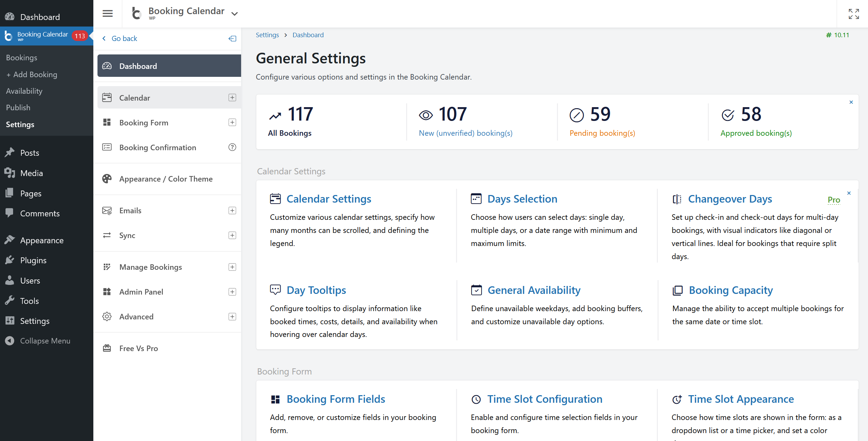Click Day Tooltips speech bubble icon

pos(275,290)
